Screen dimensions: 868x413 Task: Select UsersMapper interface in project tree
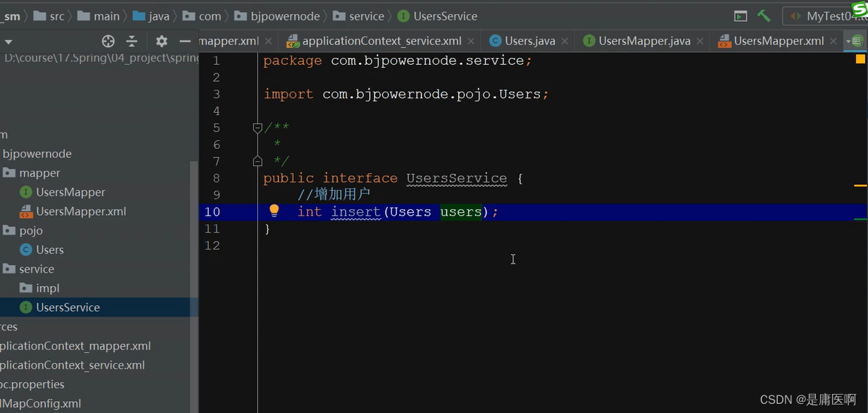tap(62, 192)
